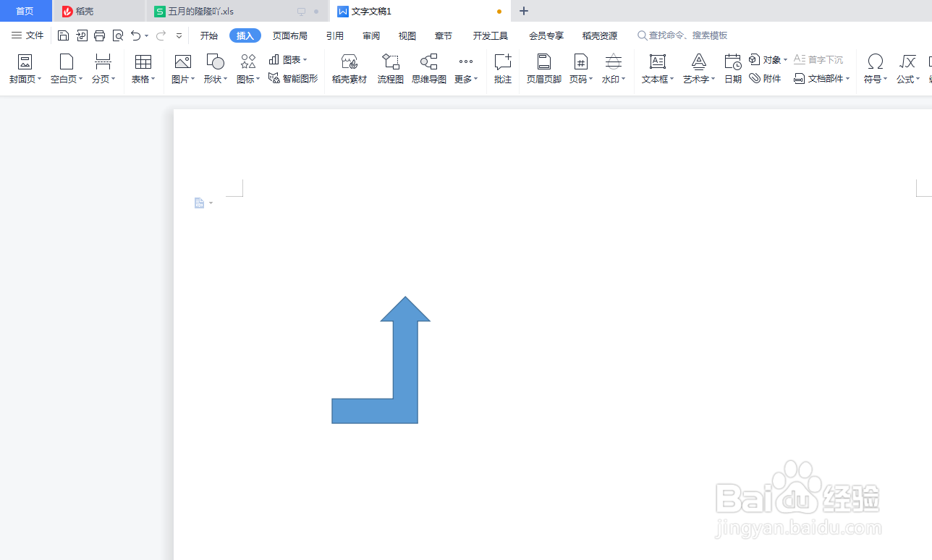This screenshot has width=932, height=560.
Task: Click the icons library (图标) icon
Action: (247, 61)
